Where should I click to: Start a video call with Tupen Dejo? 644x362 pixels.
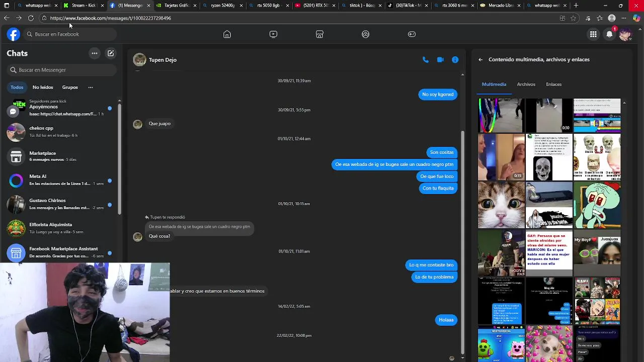[x=440, y=60]
